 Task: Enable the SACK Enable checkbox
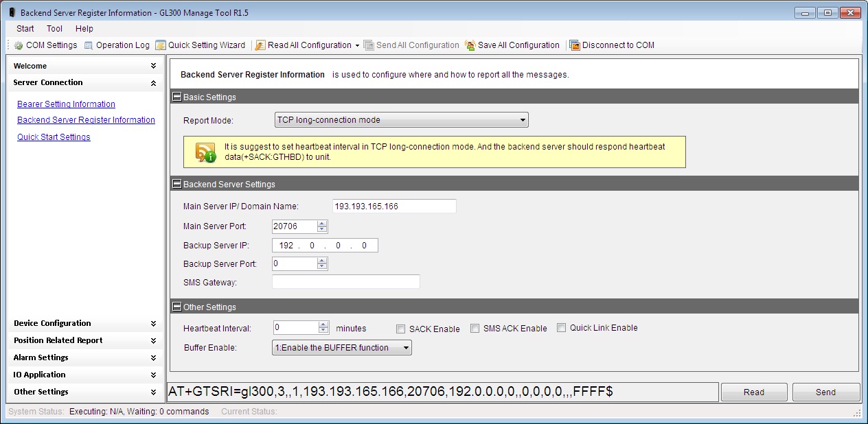[401, 329]
